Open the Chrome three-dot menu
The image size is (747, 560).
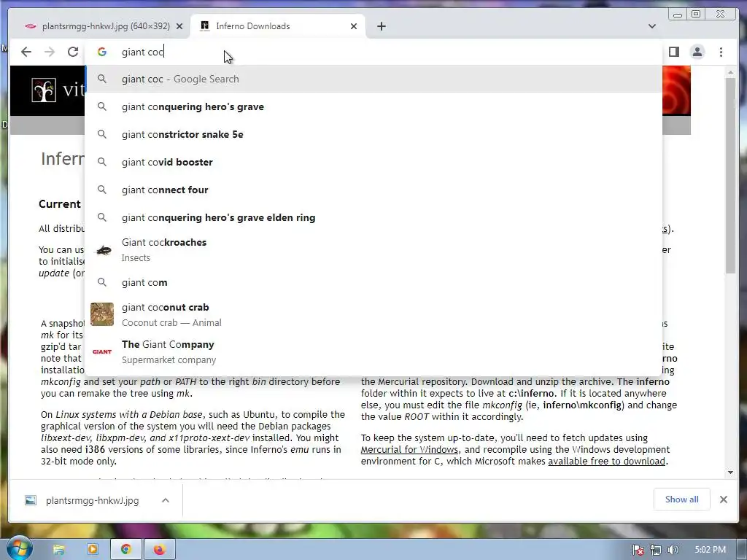tap(721, 52)
